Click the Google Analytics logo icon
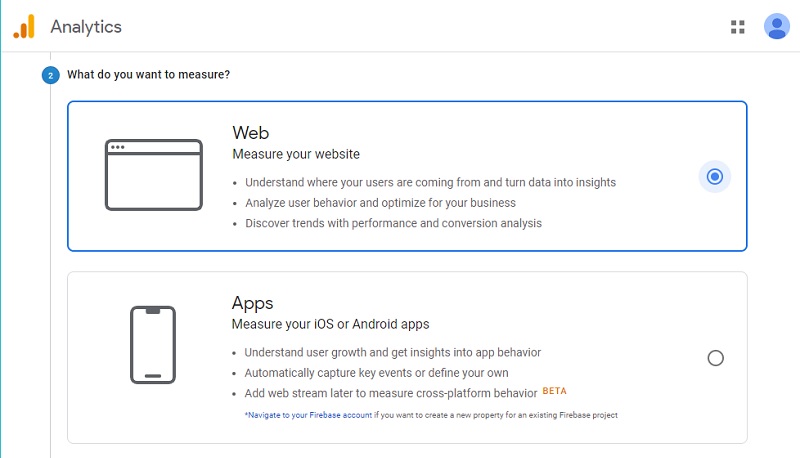 click(24, 27)
